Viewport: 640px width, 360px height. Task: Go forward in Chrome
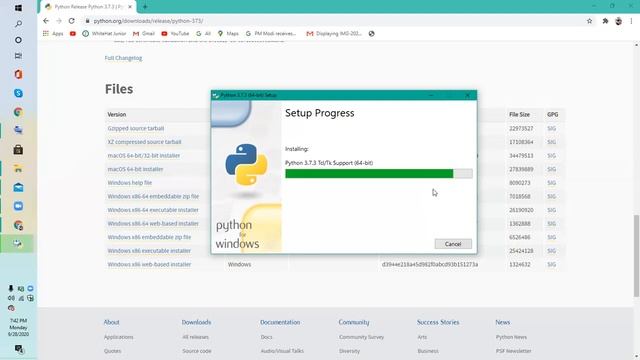(59, 21)
